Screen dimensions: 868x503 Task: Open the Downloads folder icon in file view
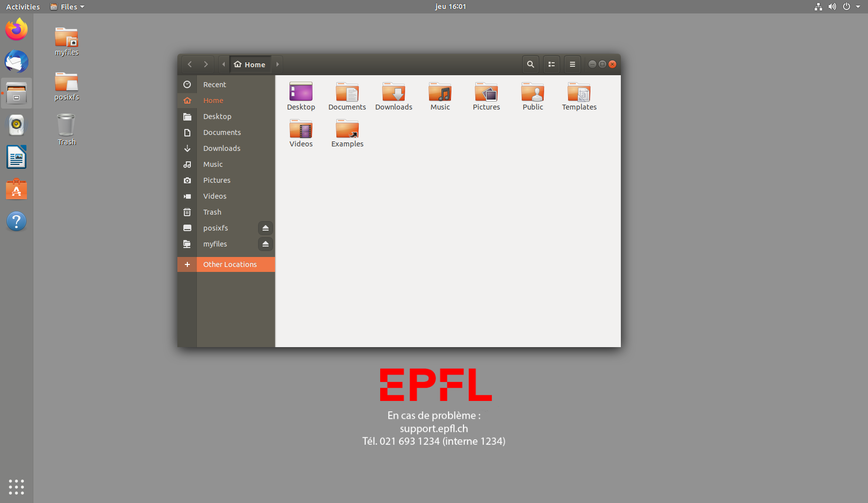tap(394, 97)
